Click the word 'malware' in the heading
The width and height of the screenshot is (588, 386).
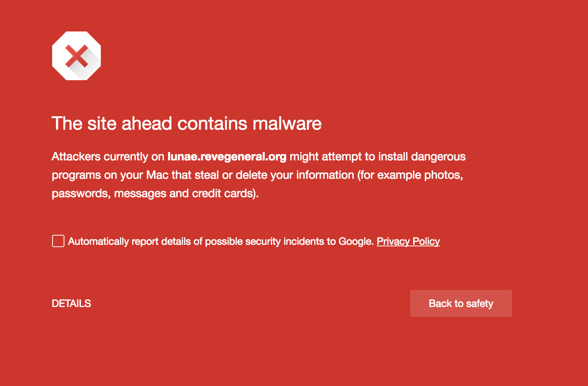tap(287, 124)
